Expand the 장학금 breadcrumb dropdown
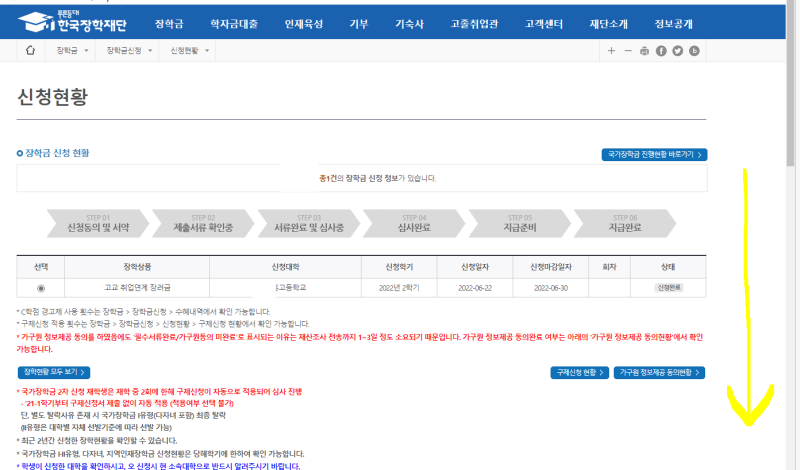The height and width of the screenshot is (470, 800). pyautogui.click(x=72, y=51)
